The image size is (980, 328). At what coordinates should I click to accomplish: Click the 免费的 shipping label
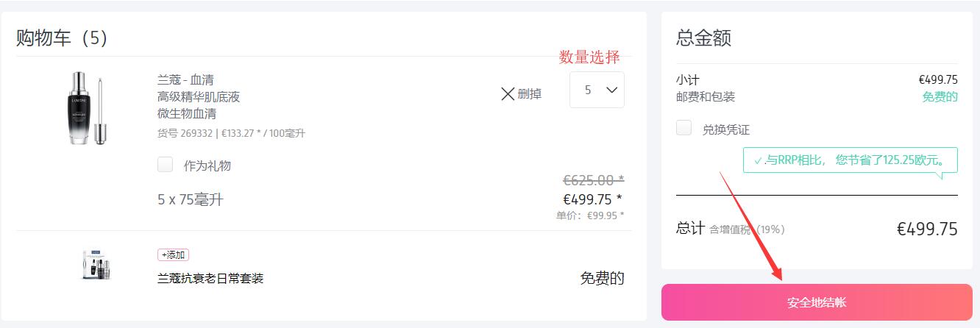pos(940,96)
